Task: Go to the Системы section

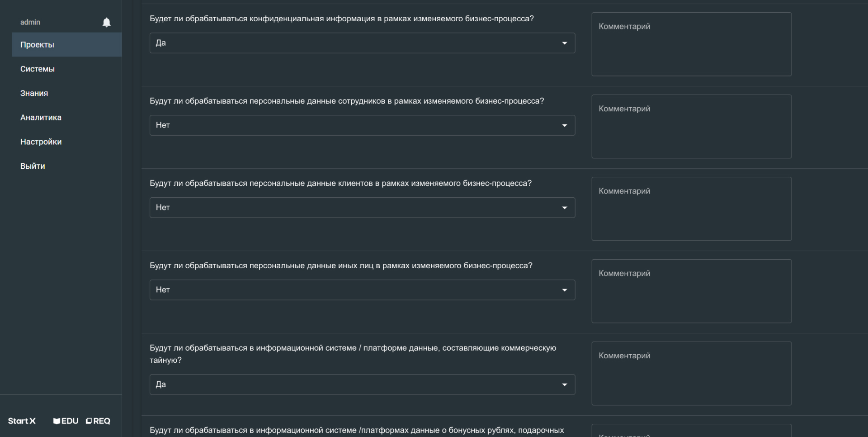Action: 38,69
